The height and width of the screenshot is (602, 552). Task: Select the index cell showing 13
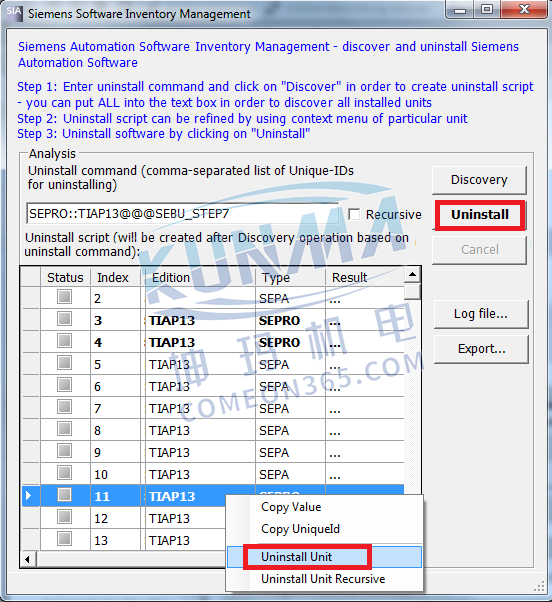(x=115, y=540)
